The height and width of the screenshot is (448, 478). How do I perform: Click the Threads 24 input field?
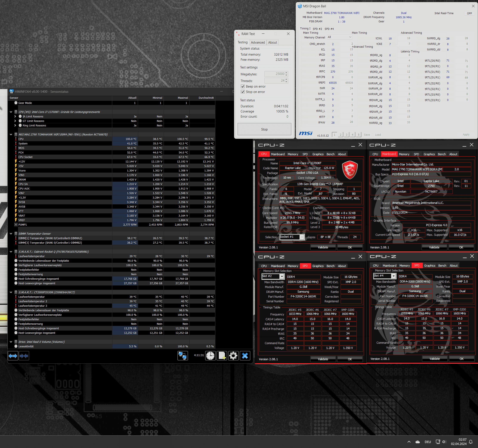pyautogui.click(x=275, y=81)
